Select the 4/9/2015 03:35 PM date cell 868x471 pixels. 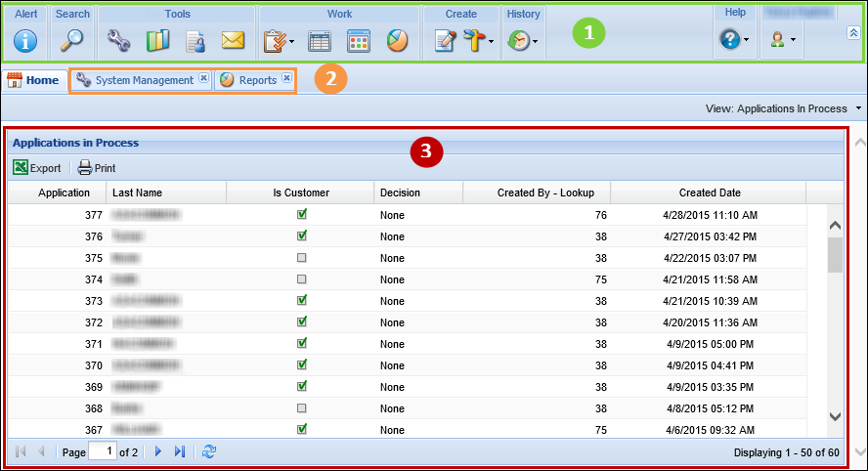pyautogui.click(x=710, y=387)
